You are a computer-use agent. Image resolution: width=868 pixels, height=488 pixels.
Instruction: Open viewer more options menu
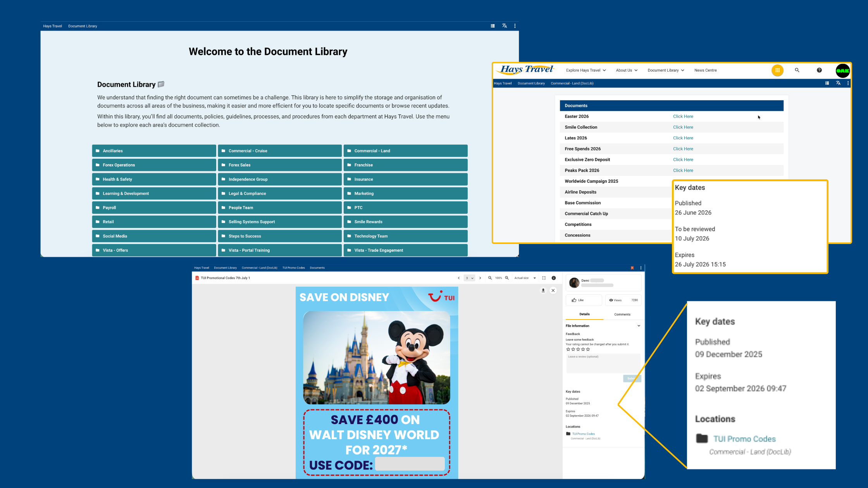point(641,268)
